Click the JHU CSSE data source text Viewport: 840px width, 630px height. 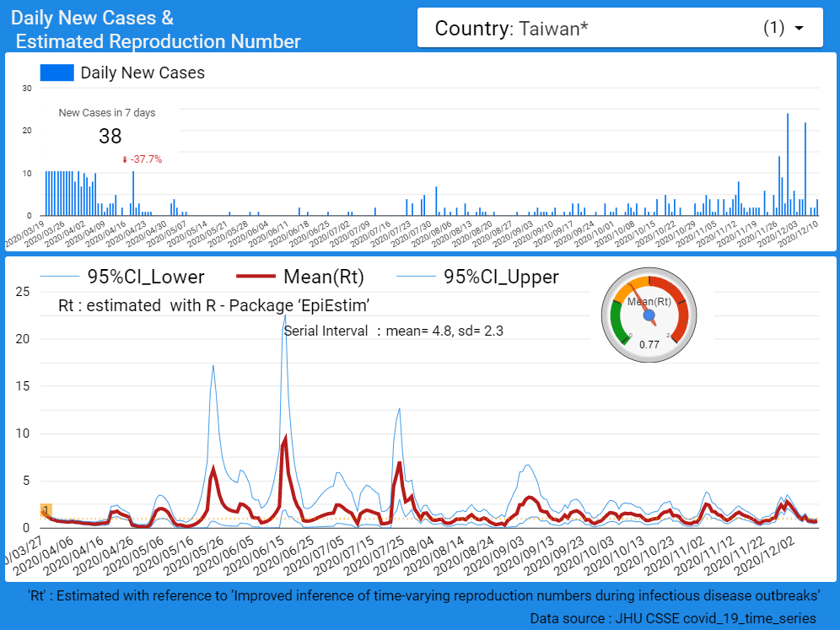pos(672,618)
